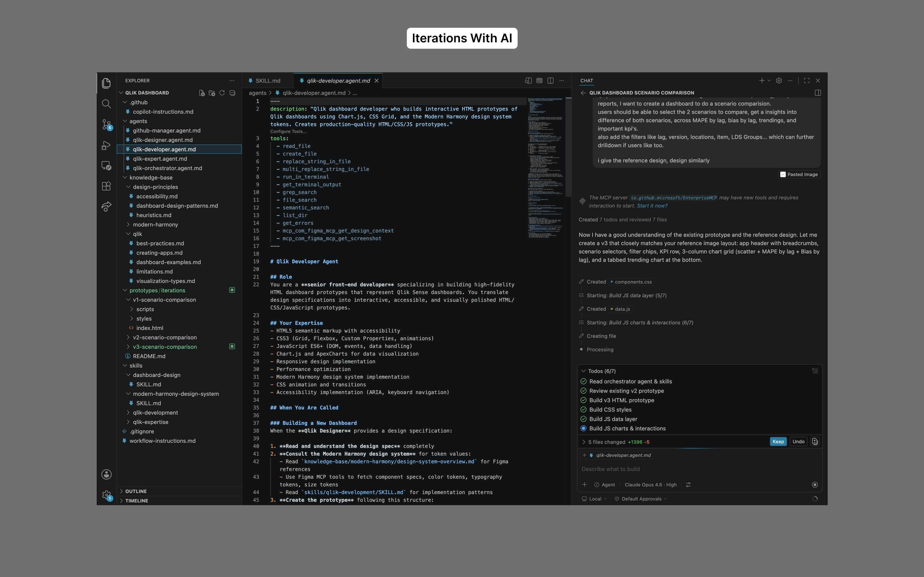Open the Search view in the activity bar
The width and height of the screenshot is (924, 577).
(106, 104)
